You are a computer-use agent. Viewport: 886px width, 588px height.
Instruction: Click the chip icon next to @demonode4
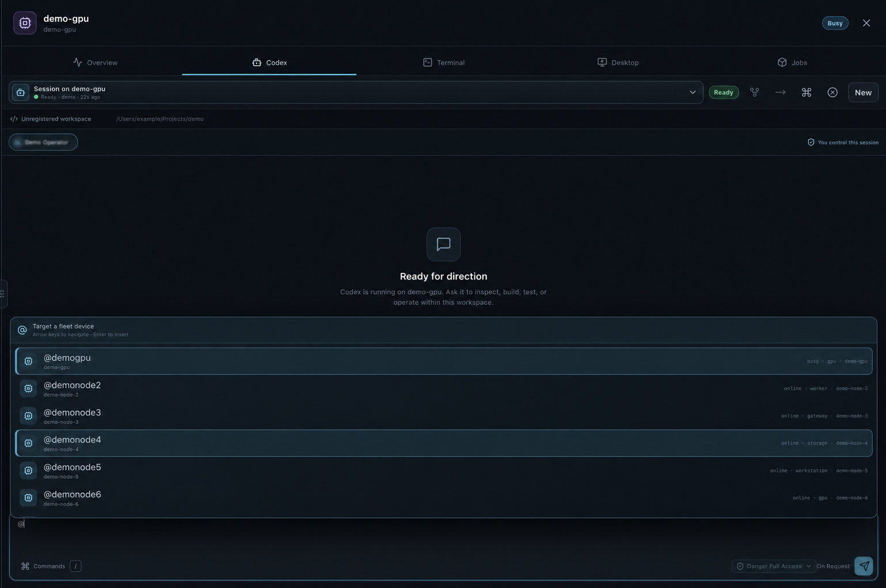point(28,443)
